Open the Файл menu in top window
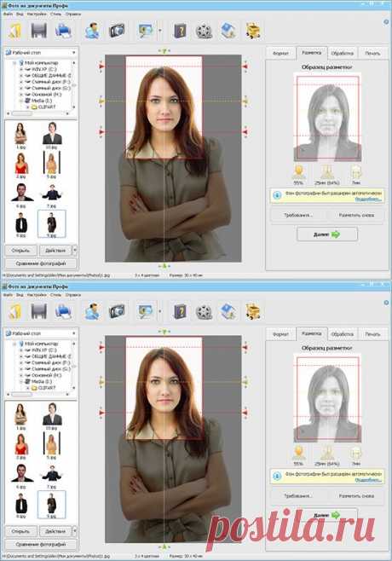 (x=8, y=14)
